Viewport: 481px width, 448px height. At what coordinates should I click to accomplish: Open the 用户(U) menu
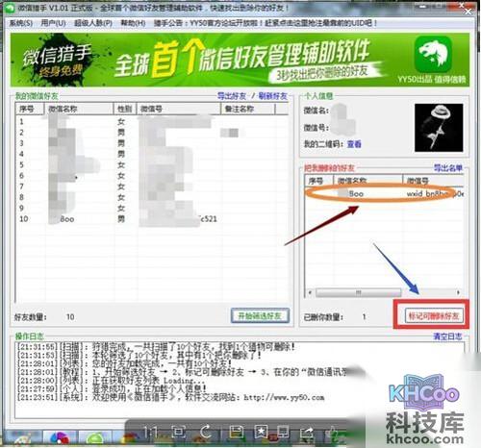click(53, 23)
